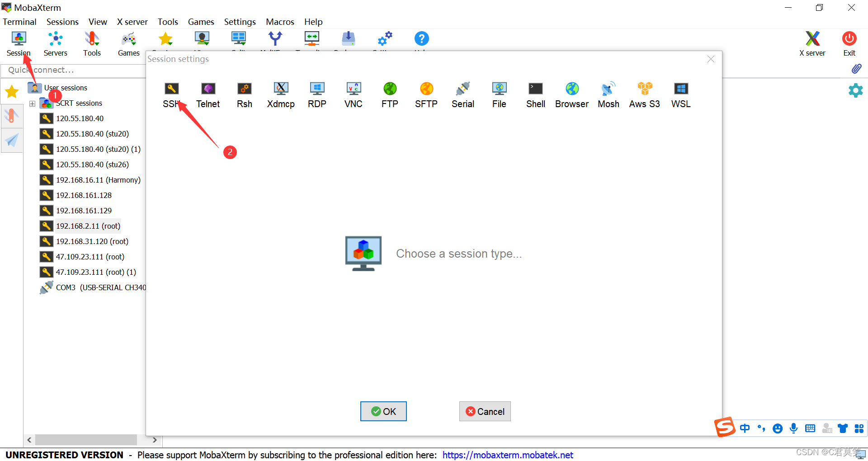Click the Split toolbar icon
The image size is (868, 461).
point(239,39)
